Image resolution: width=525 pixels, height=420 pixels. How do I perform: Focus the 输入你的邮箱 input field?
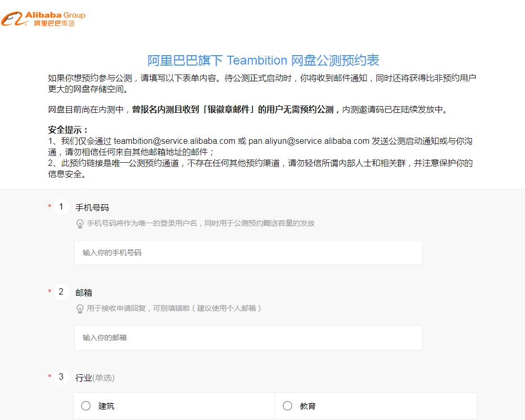(248, 338)
